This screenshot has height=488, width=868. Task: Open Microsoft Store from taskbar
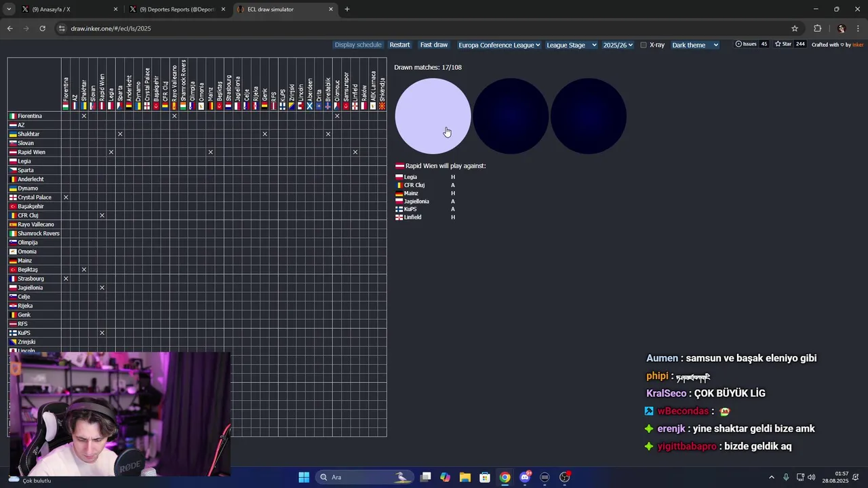tap(485, 477)
